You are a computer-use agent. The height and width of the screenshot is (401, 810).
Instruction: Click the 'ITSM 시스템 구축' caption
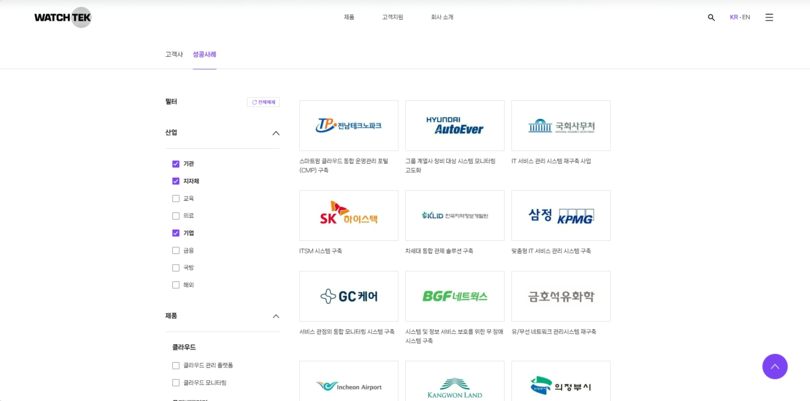[320, 251]
